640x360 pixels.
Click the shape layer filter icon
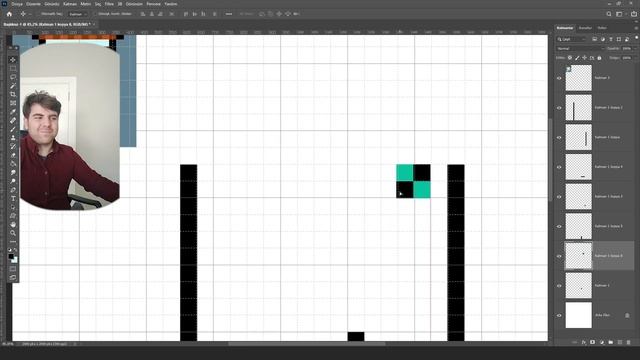[x=619, y=39]
